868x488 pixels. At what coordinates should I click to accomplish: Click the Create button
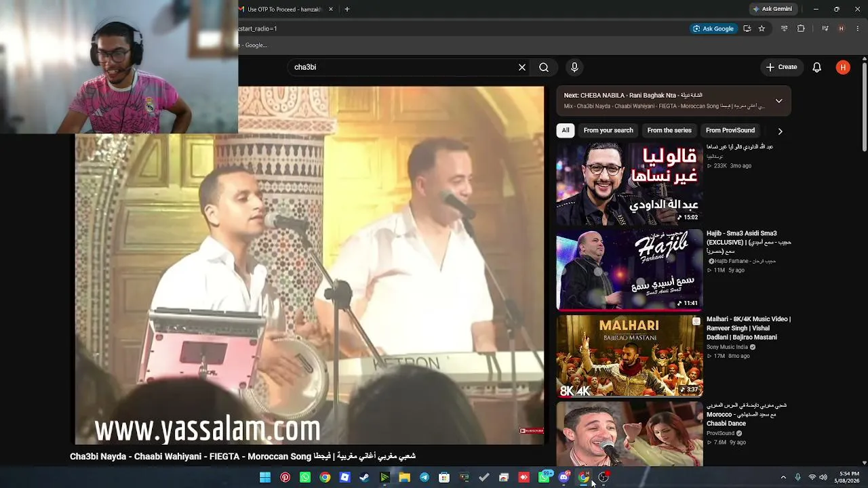781,67
